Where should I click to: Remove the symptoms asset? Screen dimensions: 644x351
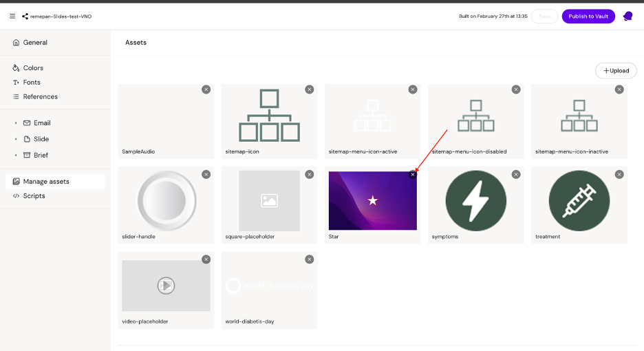516,175
